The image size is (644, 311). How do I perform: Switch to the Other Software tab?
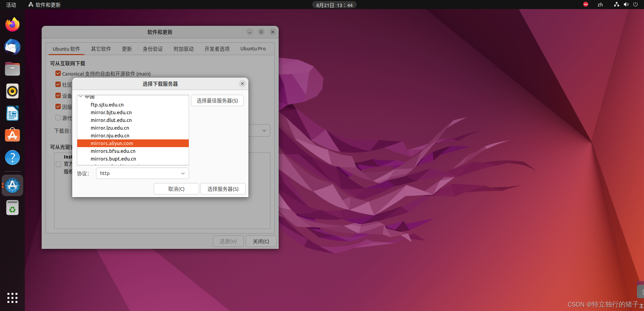101,49
